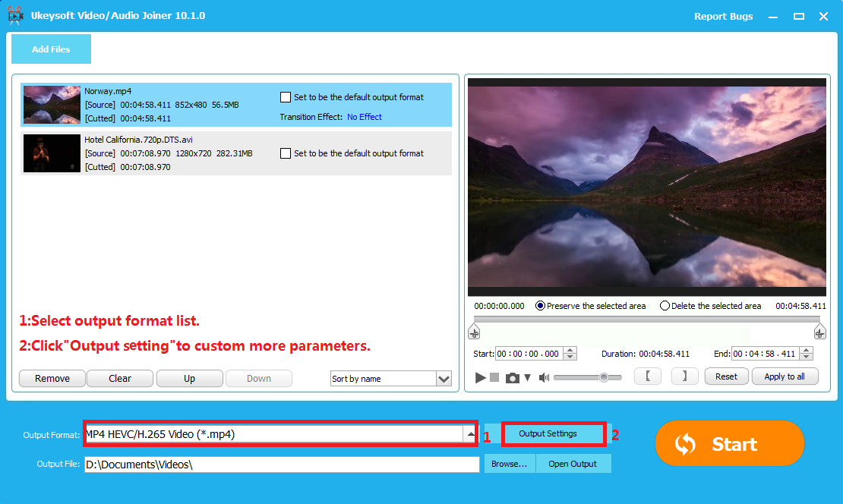843x504 pixels.
Task: Click the Norway.mp4 file name
Action: tap(108, 91)
